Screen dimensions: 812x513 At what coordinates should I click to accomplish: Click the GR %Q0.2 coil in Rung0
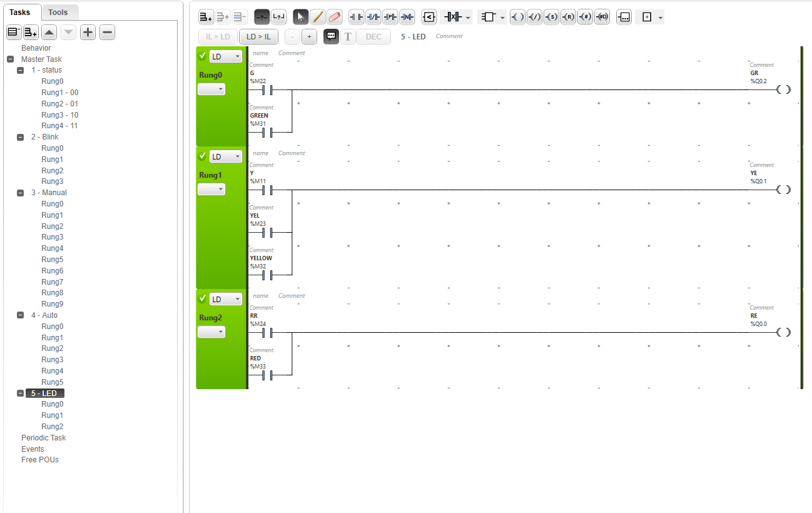click(783, 89)
